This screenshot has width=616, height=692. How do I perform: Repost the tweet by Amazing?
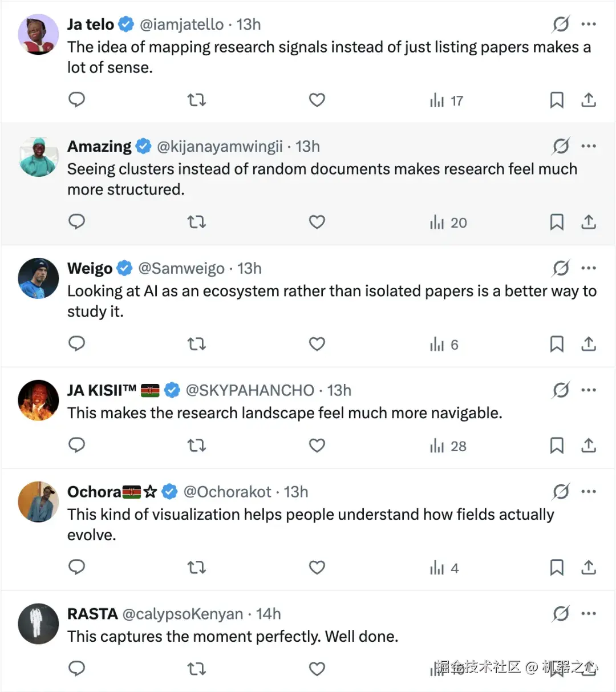[197, 222]
